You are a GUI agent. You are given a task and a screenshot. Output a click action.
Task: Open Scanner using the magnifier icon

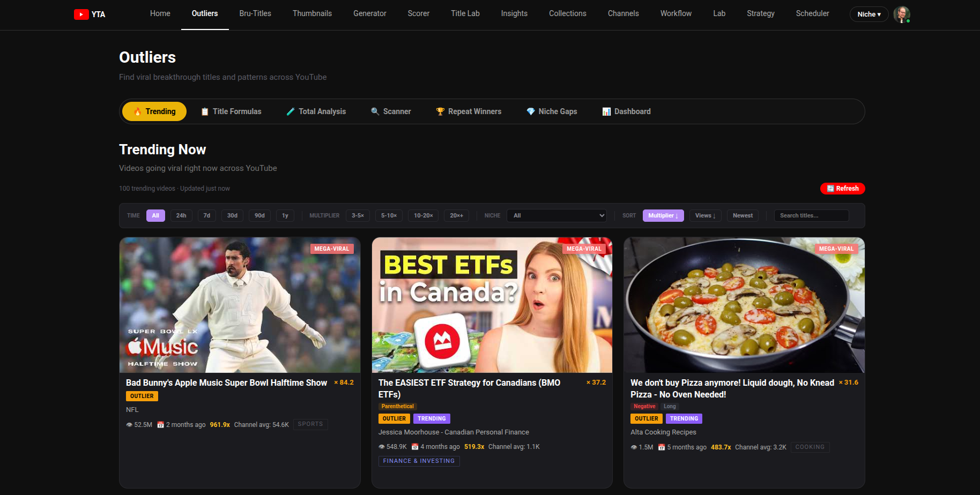[375, 111]
